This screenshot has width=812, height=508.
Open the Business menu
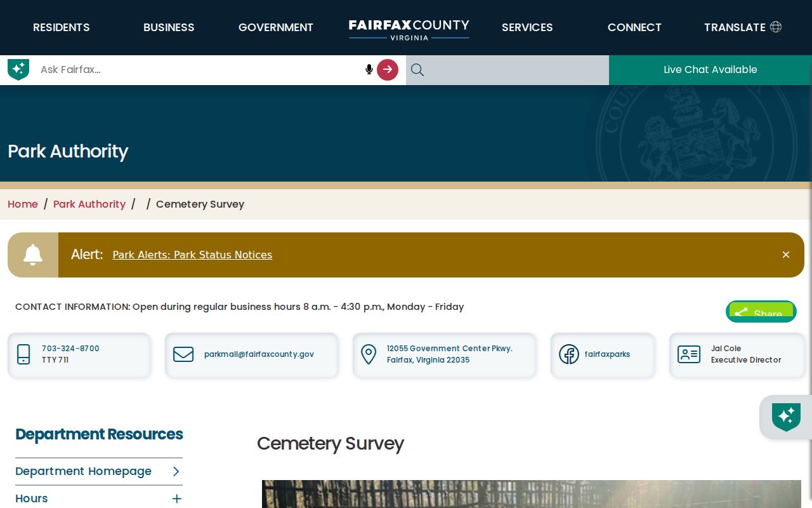tap(169, 27)
